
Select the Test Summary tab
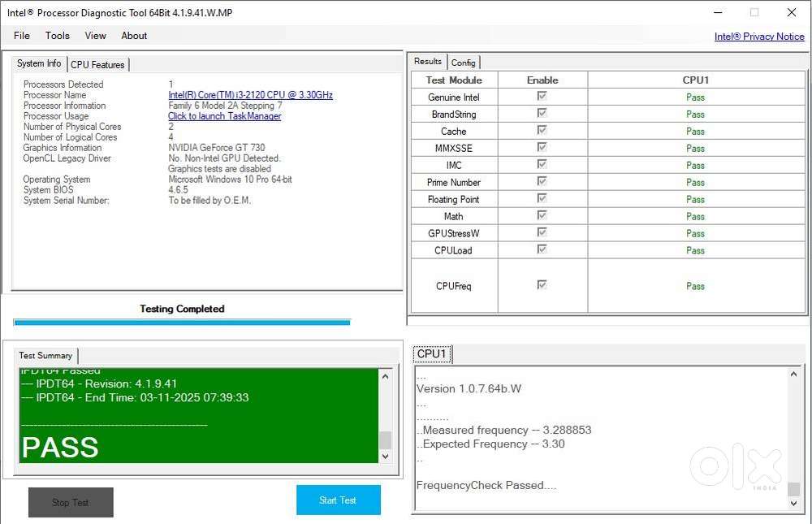point(45,355)
